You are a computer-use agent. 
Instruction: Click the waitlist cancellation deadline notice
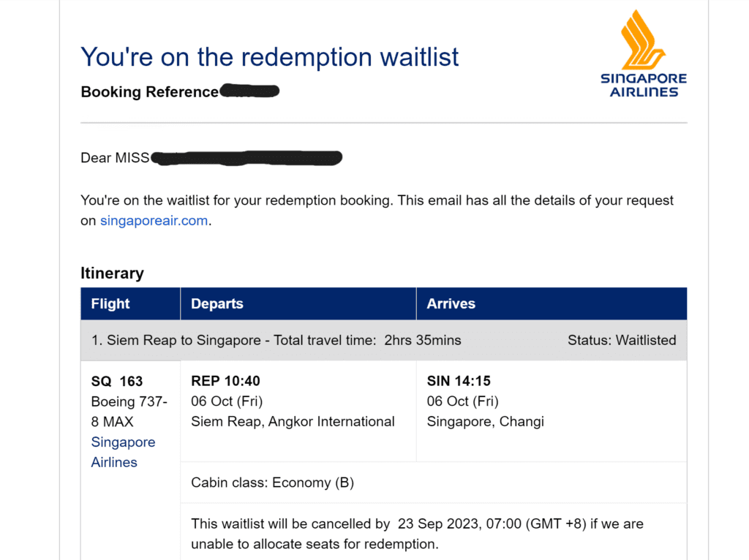click(417, 533)
